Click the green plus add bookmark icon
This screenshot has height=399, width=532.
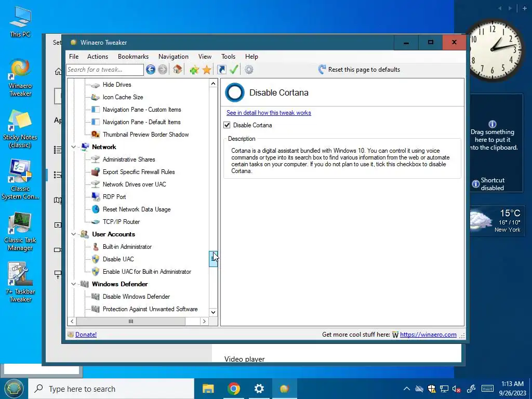(x=194, y=70)
